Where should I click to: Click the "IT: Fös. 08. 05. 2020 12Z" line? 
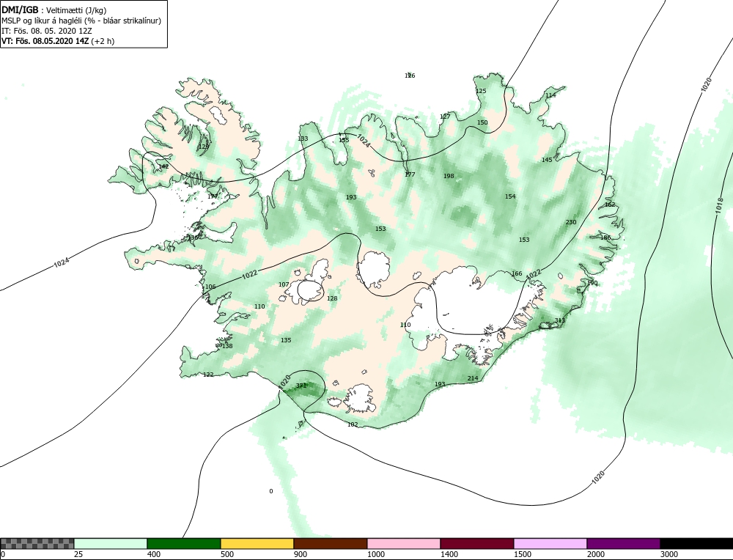click(47, 31)
